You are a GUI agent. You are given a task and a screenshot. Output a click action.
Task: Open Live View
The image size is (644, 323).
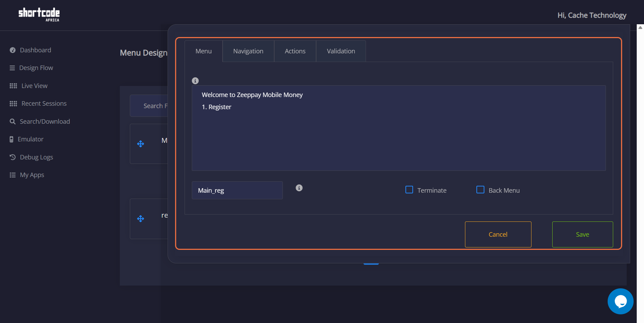click(34, 86)
